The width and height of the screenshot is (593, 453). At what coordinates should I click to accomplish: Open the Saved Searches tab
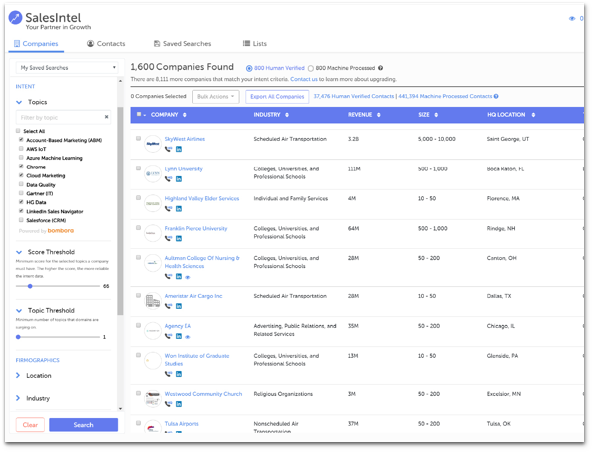point(182,43)
